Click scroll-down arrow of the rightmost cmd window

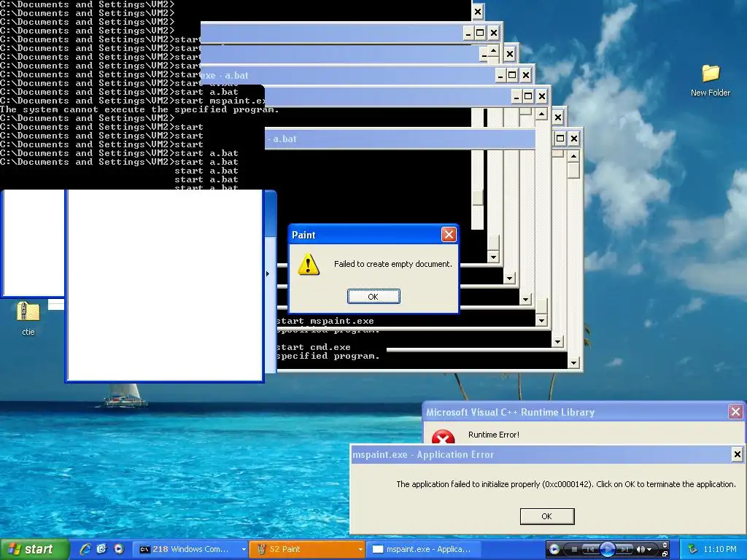[573, 363]
